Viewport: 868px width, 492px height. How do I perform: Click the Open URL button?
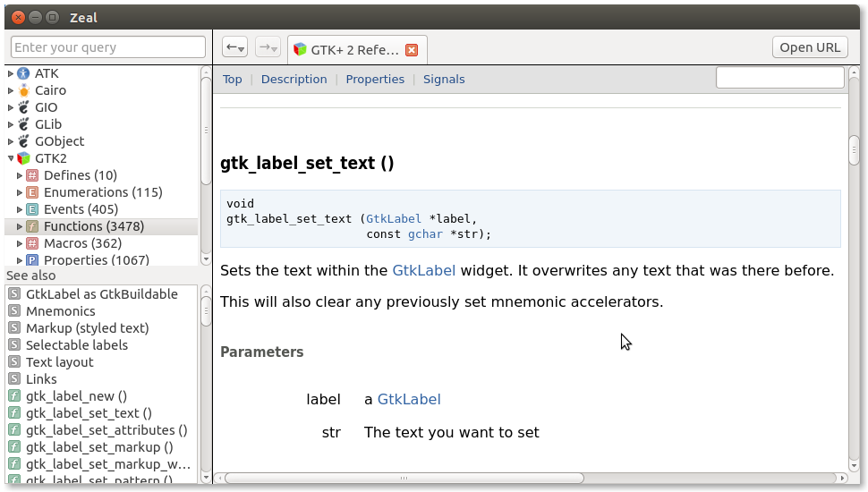coord(810,47)
